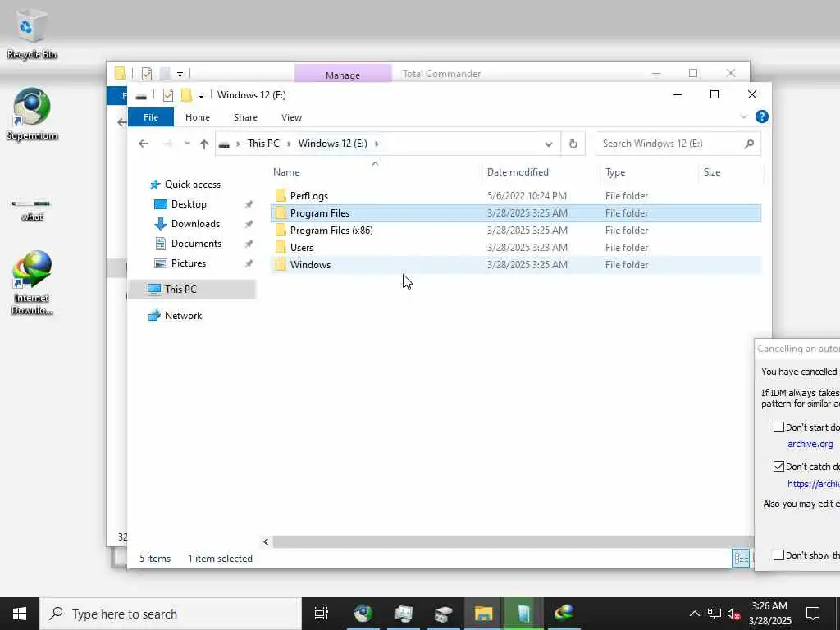This screenshot has width=840, height=630.
Task: Switch to Details view layout button
Action: [741, 558]
